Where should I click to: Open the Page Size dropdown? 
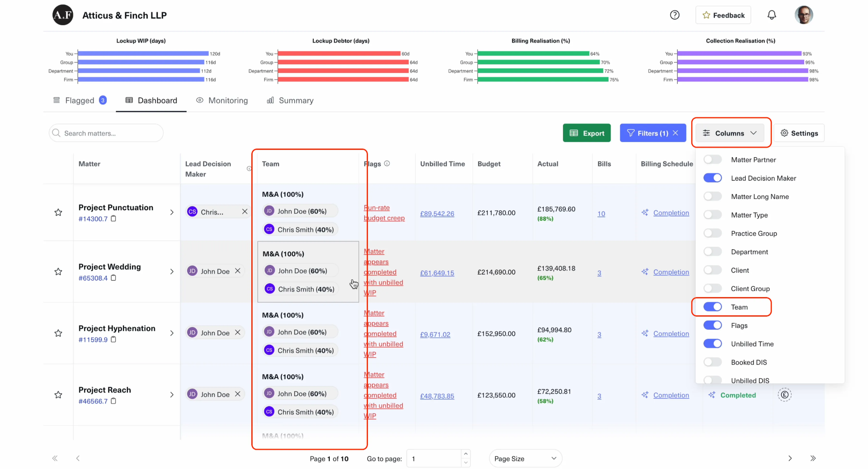tap(525, 459)
